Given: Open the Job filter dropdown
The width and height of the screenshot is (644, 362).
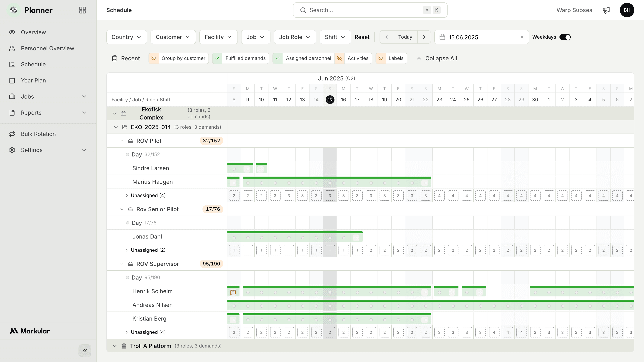Looking at the screenshot, I should pos(256,37).
